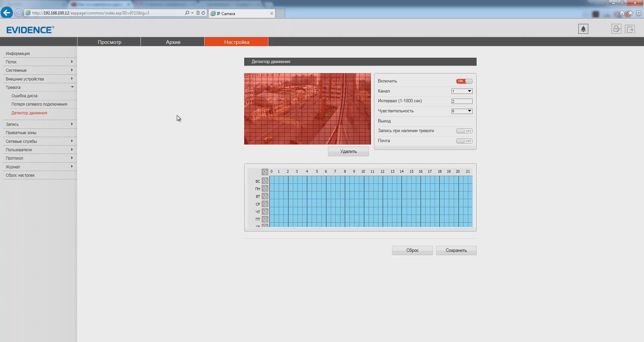Click the browser refresh icon

(203, 13)
